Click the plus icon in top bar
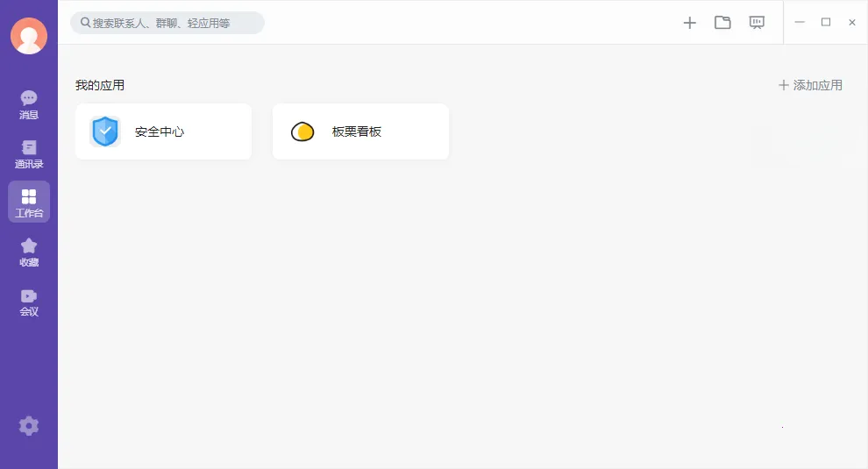The height and width of the screenshot is (469, 868). pos(689,23)
